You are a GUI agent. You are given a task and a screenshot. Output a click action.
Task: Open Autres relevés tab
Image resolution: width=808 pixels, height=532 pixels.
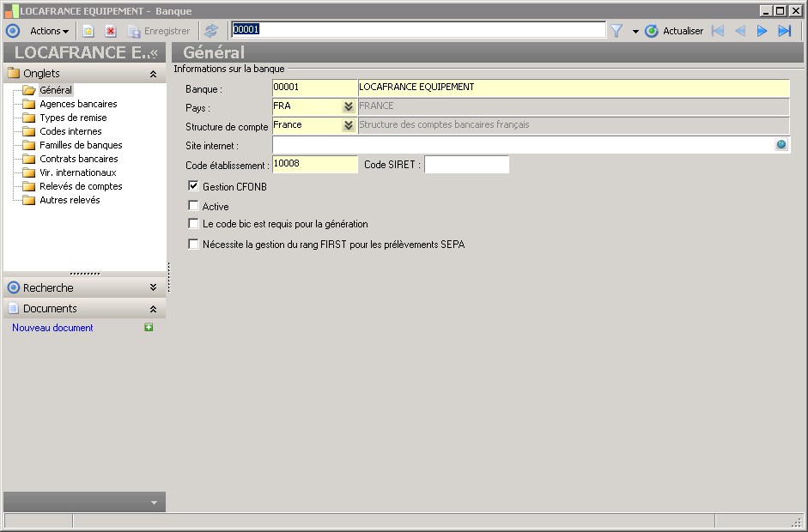pyautogui.click(x=70, y=200)
